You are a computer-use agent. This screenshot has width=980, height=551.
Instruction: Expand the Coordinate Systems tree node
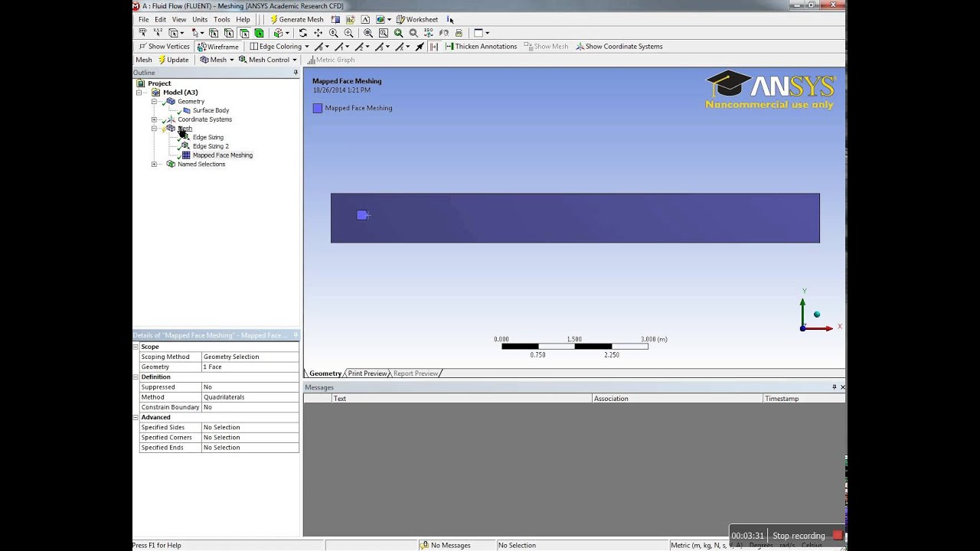pos(154,119)
